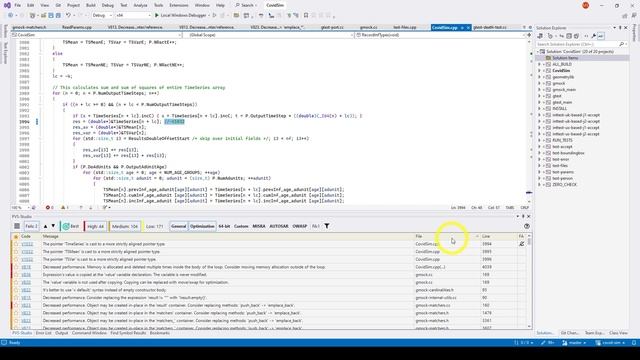Toggle the Medium: 104 warnings filter
Viewport: 640px width, 360px height.
point(124,226)
